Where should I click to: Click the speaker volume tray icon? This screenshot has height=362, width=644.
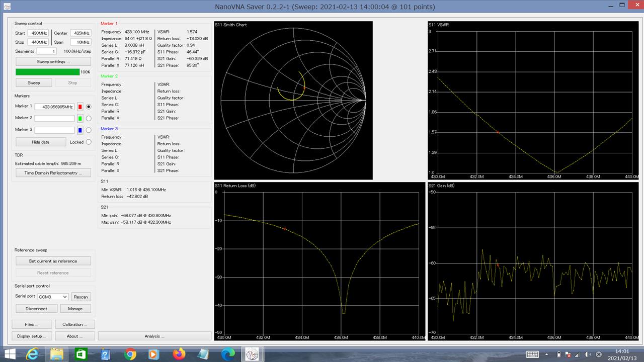(588, 354)
